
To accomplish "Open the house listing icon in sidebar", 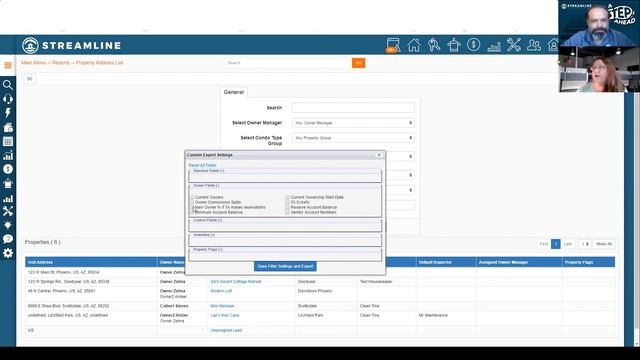I will pos(8,127).
